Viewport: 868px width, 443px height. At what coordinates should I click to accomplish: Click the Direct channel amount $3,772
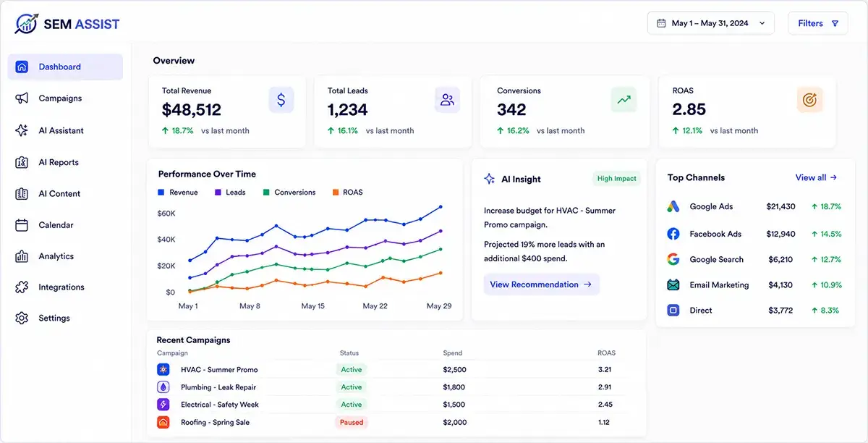pyautogui.click(x=780, y=310)
